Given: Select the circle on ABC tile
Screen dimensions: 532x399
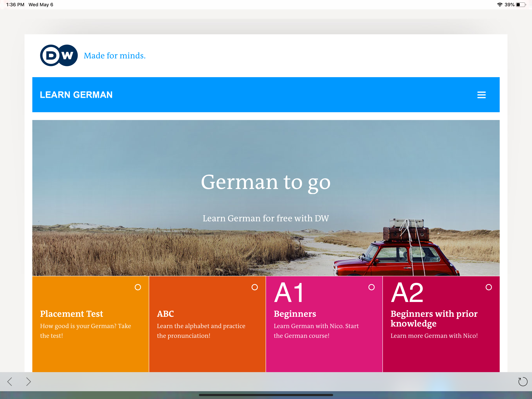Looking at the screenshot, I should tap(255, 287).
